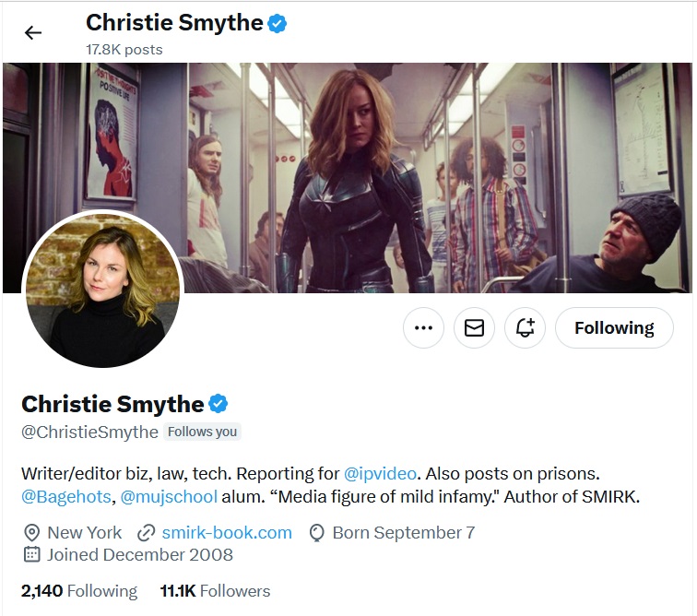Click the location pin icon beside New York
This screenshot has width=697, height=616.
pos(31,533)
